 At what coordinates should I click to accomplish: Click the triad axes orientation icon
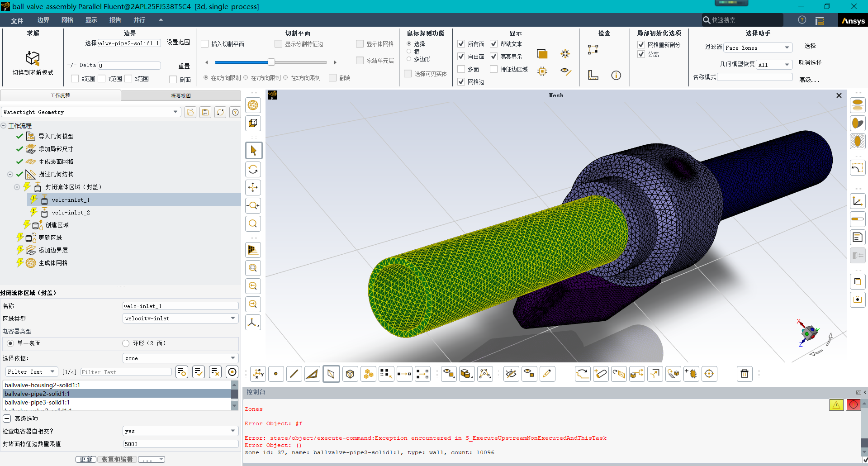click(253, 322)
